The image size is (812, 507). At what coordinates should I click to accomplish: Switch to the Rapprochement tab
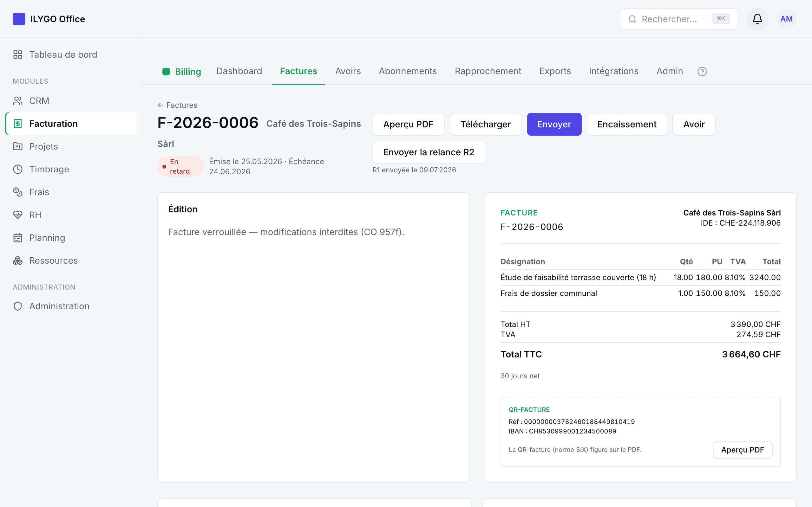pos(488,71)
